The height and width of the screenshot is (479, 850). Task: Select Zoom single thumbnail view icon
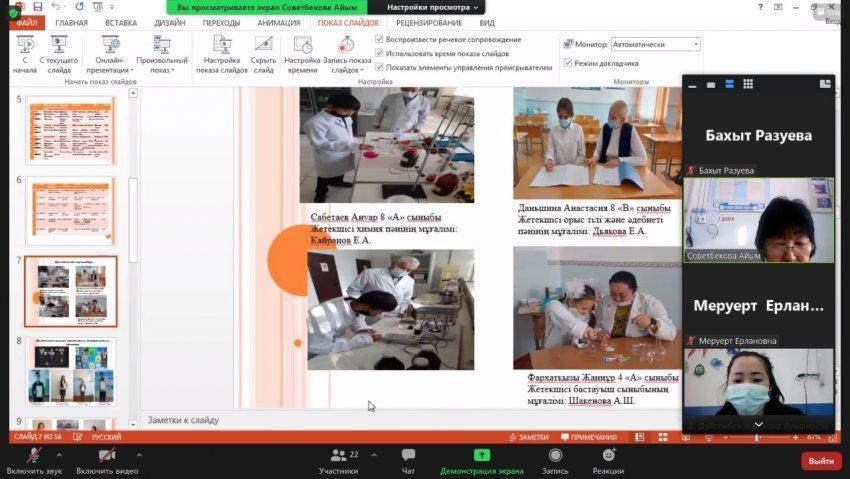pos(711,85)
